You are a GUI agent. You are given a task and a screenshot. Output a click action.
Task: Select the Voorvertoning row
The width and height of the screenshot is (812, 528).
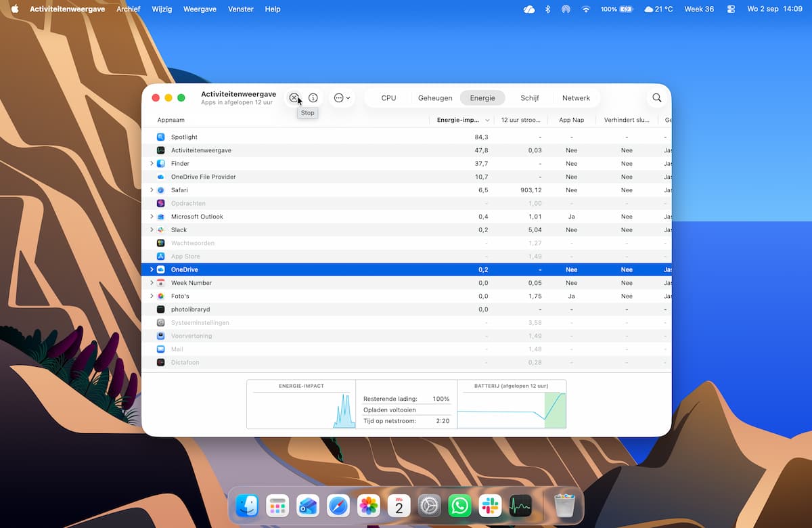406,336
